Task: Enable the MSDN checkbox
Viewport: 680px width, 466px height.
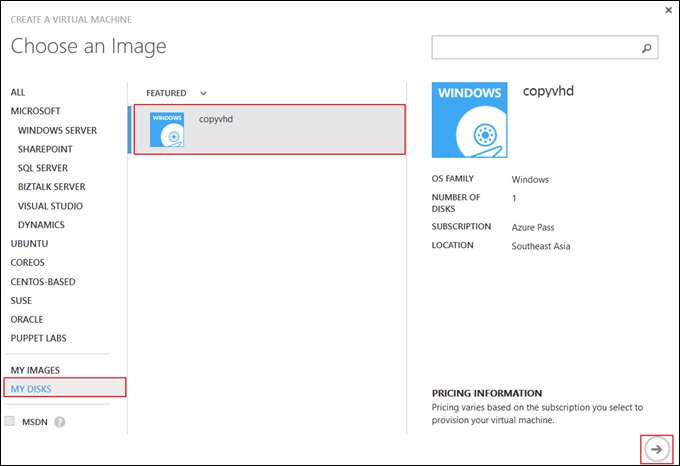Action: [x=10, y=421]
